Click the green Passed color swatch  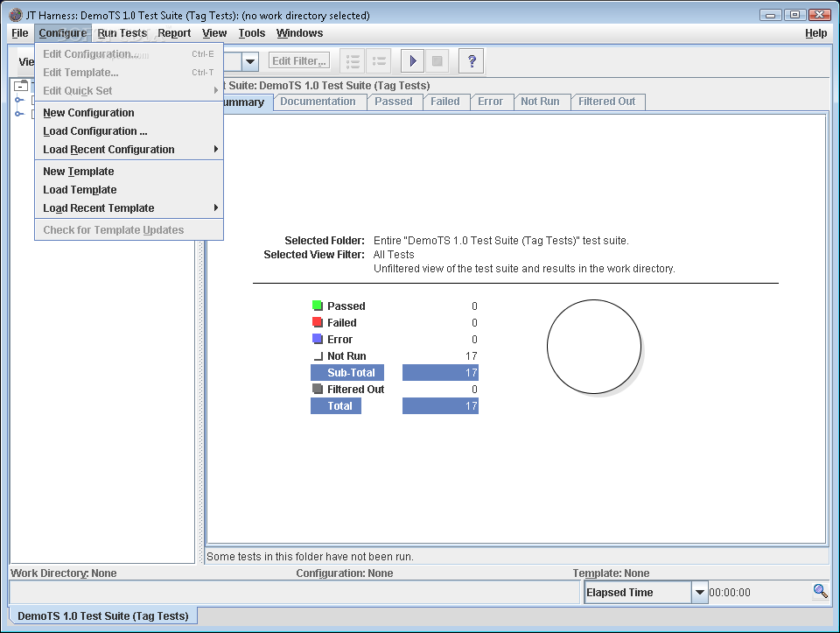point(317,306)
